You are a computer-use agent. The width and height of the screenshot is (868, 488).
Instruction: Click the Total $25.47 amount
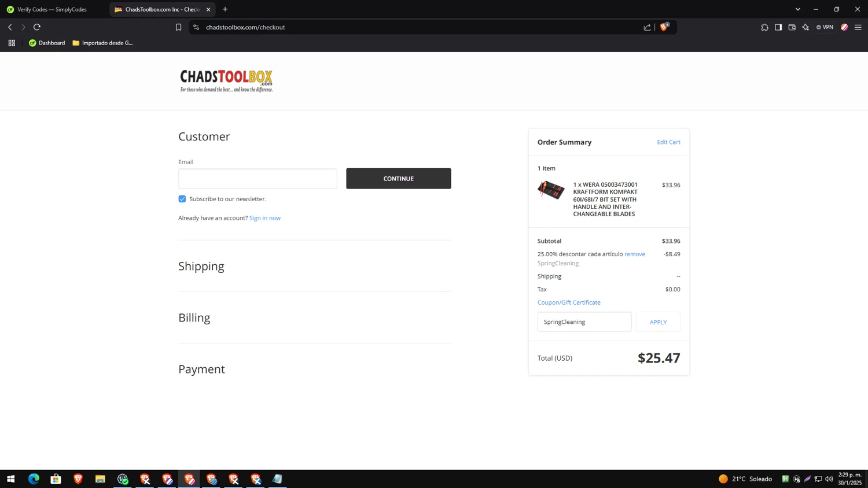pos(659,358)
